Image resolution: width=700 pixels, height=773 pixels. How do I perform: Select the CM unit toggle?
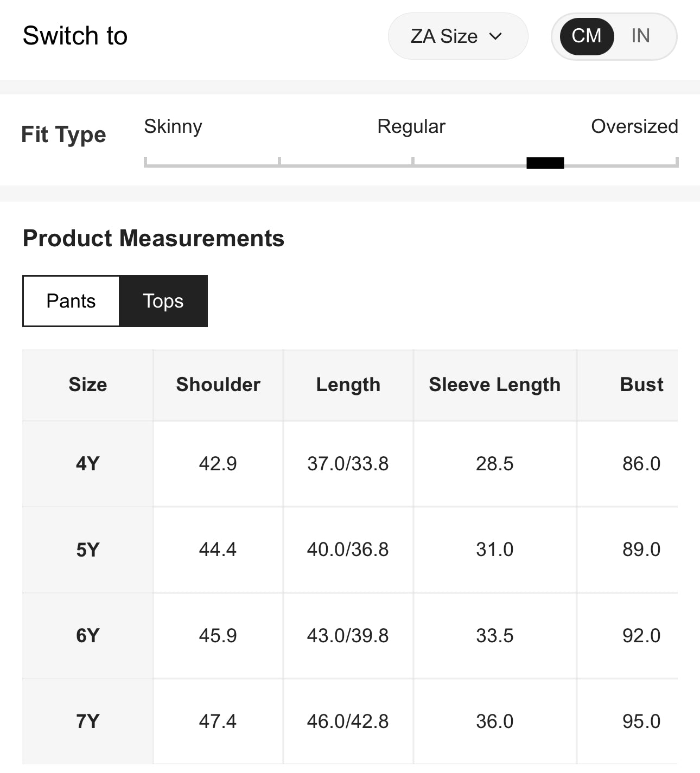587,36
